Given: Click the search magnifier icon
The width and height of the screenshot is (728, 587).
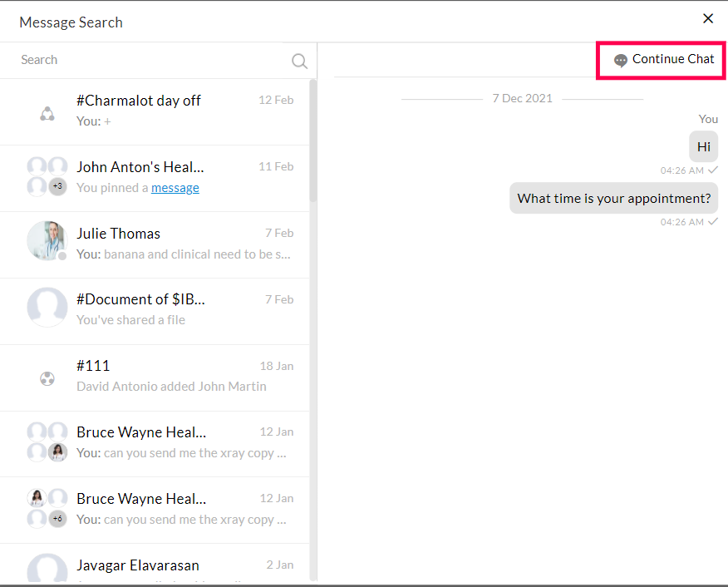Looking at the screenshot, I should [299, 61].
